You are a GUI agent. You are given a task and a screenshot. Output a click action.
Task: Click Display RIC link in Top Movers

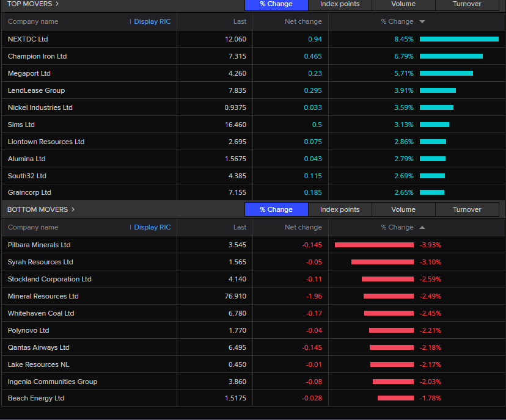(x=152, y=21)
